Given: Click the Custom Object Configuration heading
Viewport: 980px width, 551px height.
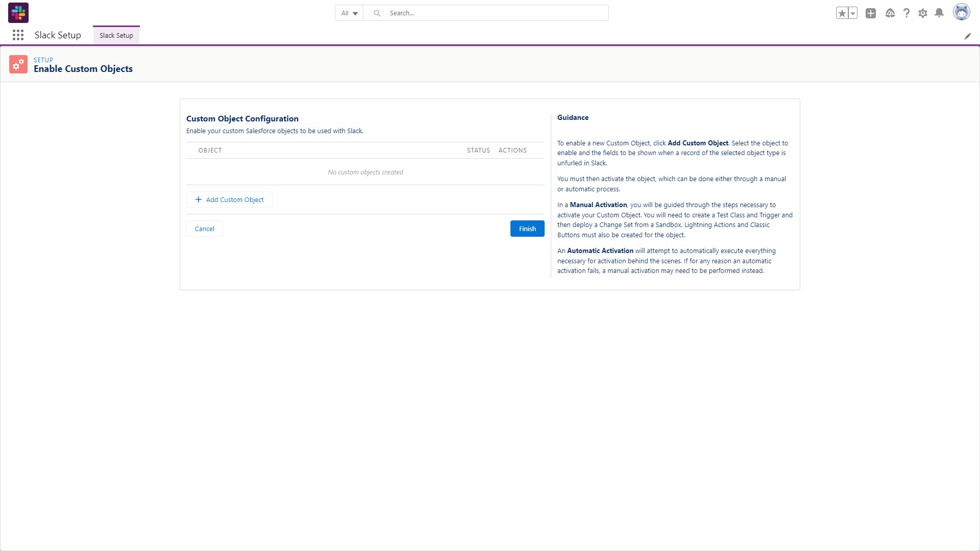Looking at the screenshot, I should (242, 119).
